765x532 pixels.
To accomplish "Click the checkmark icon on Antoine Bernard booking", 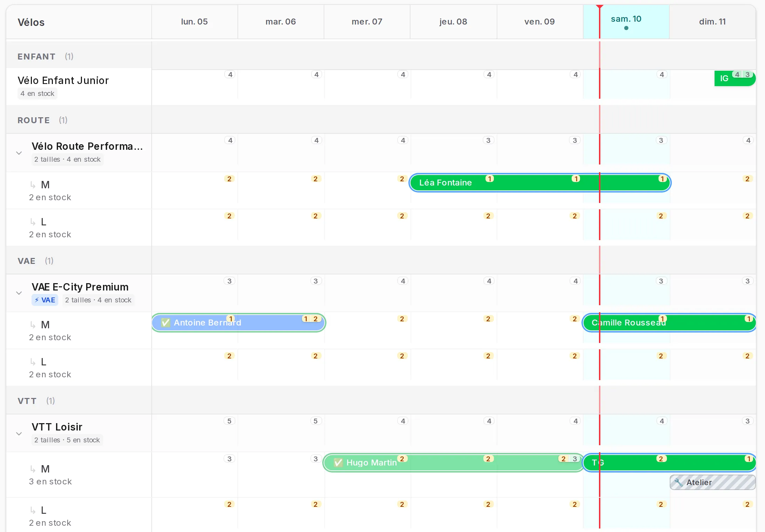I will click(x=166, y=323).
